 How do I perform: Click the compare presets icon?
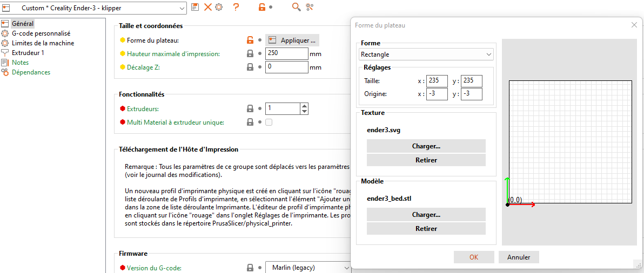point(310,7)
